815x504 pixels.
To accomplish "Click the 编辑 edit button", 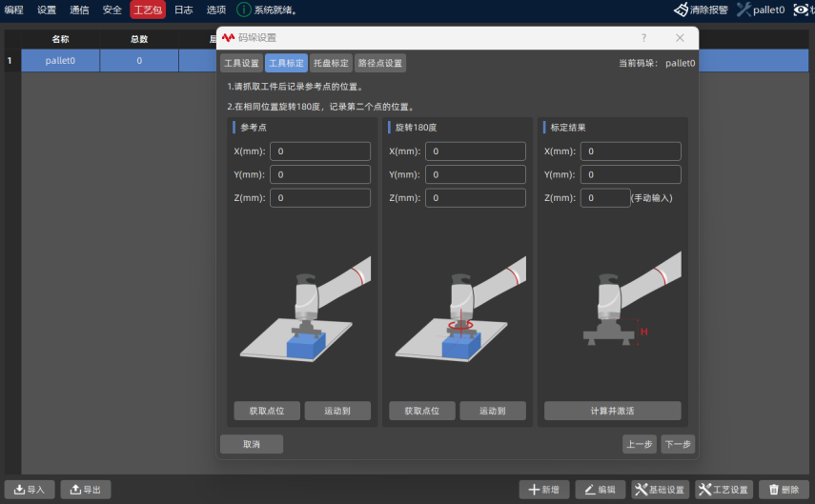I will tap(601, 490).
